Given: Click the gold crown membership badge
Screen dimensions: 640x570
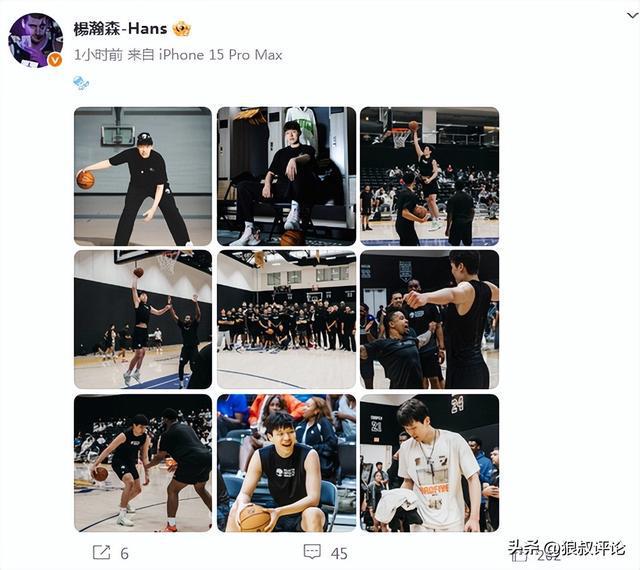Looking at the screenshot, I should (x=182, y=29).
